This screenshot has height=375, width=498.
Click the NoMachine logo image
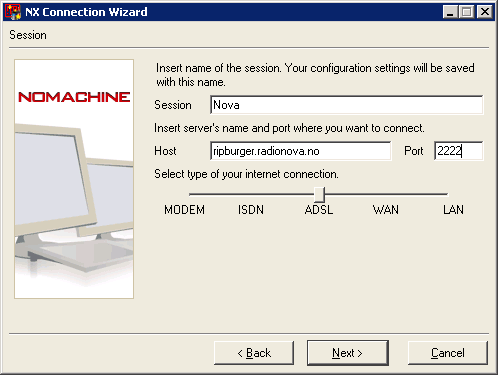[x=74, y=179]
